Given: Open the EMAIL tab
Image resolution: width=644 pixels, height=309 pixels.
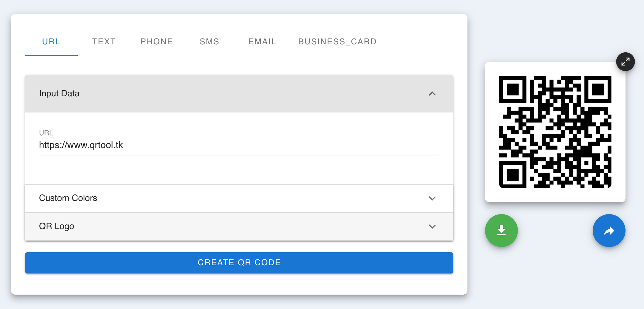Looking at the screenshot, I should point(262,41).
